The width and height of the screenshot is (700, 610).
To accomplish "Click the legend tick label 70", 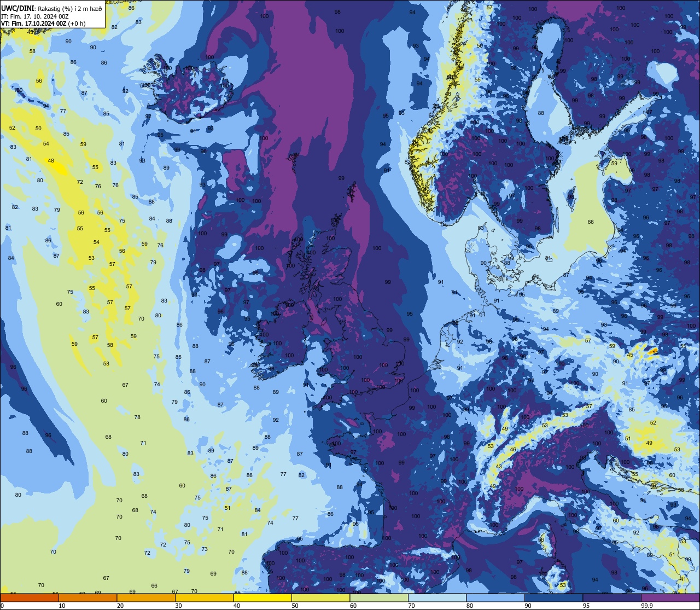I will tap(411, 606).
